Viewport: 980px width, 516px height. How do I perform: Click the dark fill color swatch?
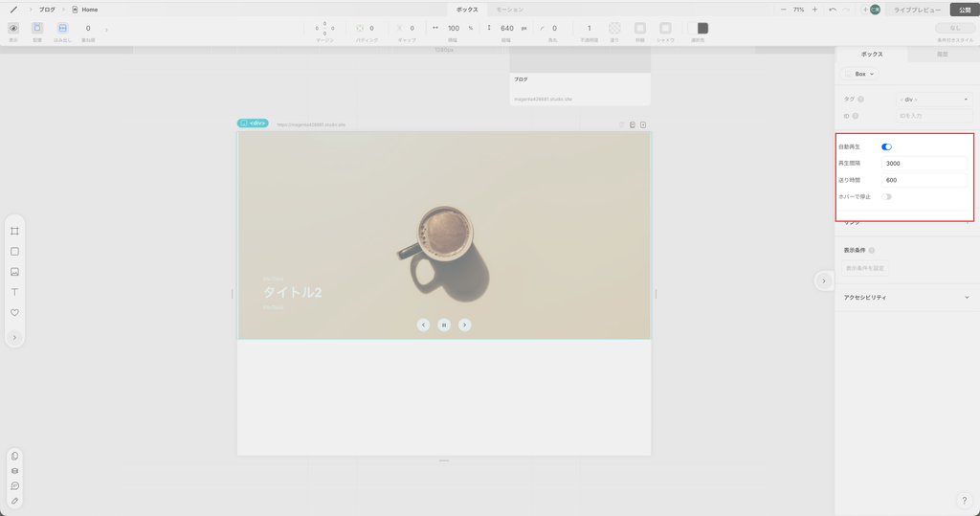tap(702, 29)
